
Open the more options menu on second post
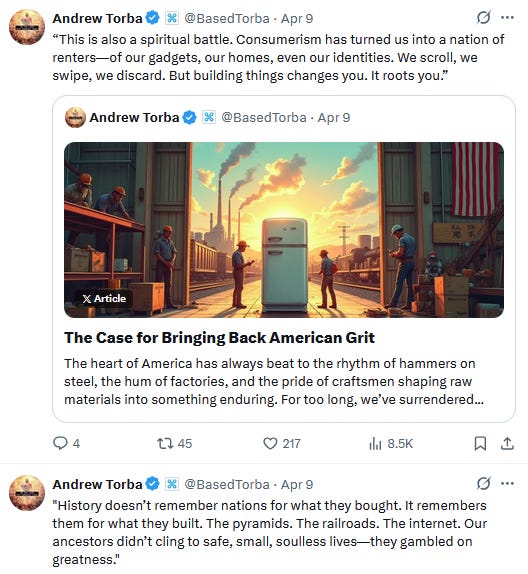507,484
